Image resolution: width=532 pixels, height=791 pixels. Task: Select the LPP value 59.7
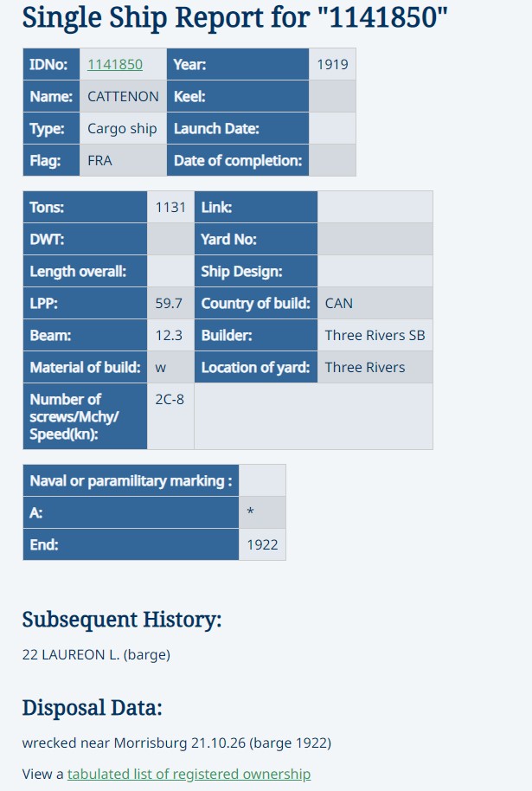(170, 303)
